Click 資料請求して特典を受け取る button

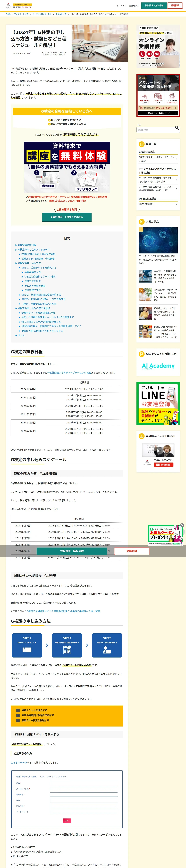click(67, 217)
